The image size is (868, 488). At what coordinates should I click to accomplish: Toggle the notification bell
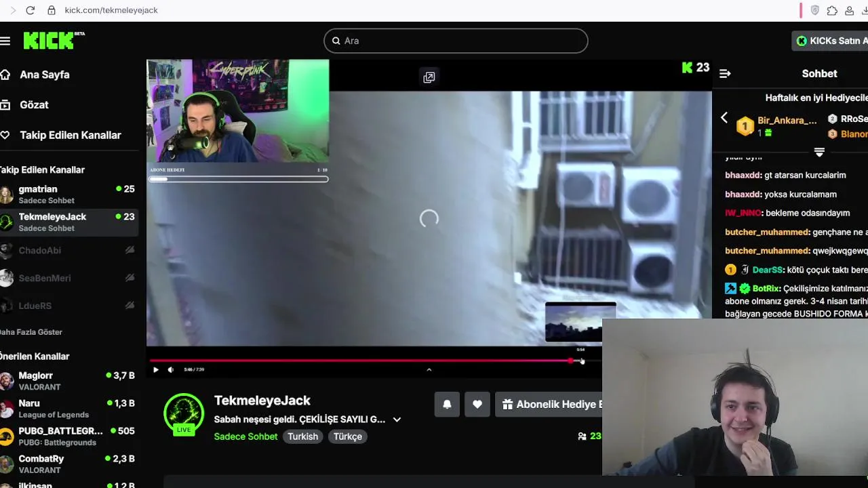447,405
